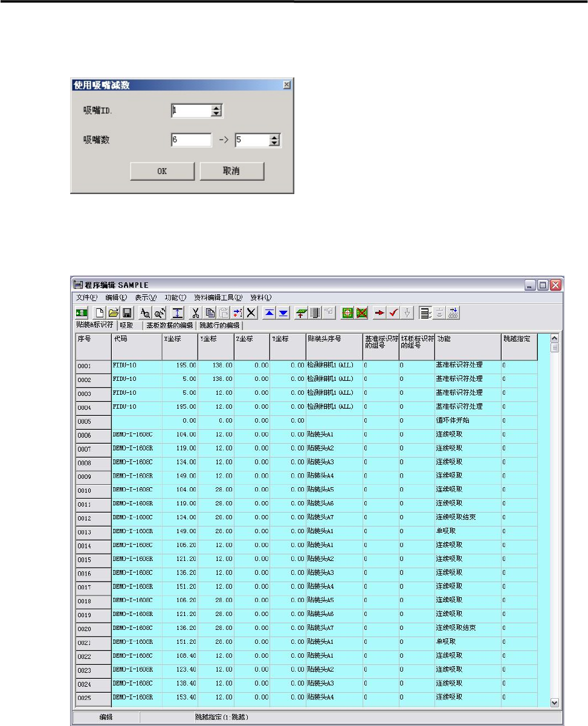Switch to the 贴装&标识符 tab
This screenshot has width=588, height=726.
[94, 325]
